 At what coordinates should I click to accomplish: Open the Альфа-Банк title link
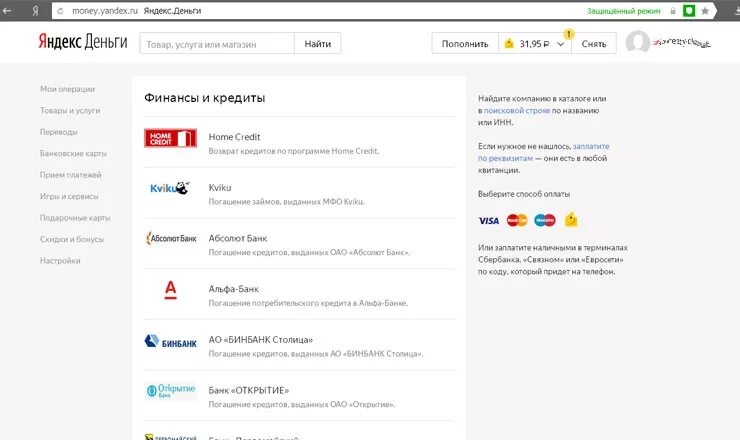click(x=234, y=289)
